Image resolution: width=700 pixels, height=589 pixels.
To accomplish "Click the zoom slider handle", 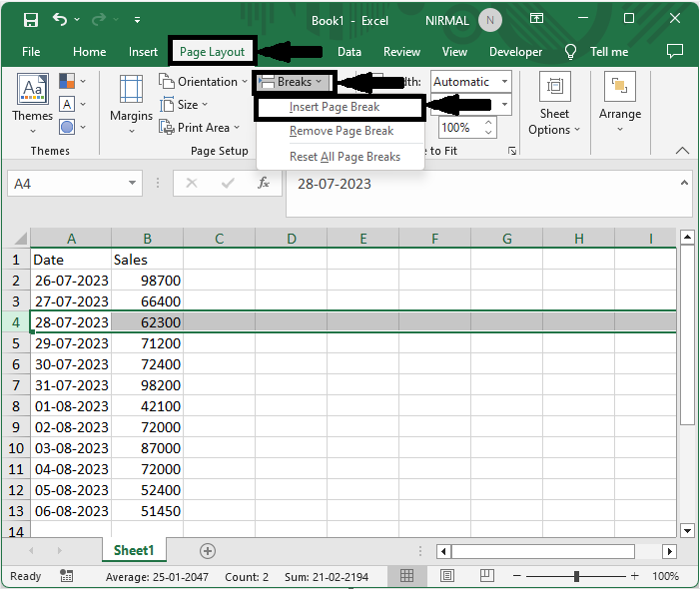I will [576, 576].
